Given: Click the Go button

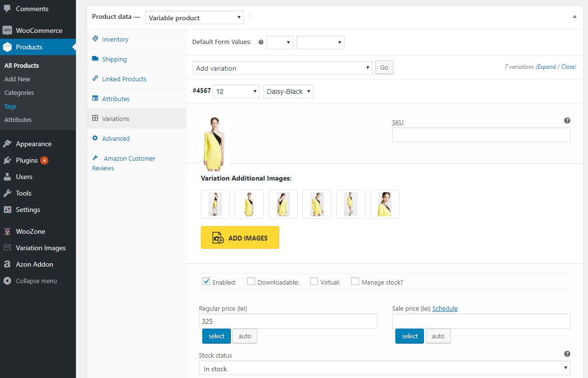Looking at the screenshot, I should click(384, 68).
